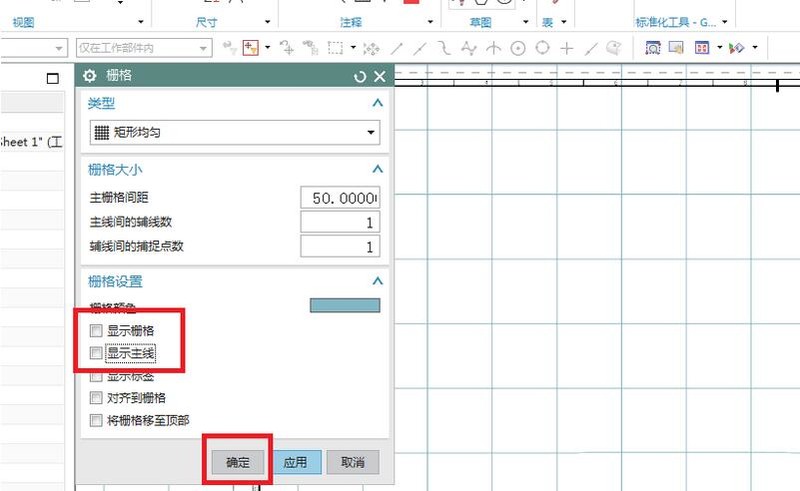800x491 pixels.
Task: Check the 对齐到栅格 option
Action: point(97,398)
